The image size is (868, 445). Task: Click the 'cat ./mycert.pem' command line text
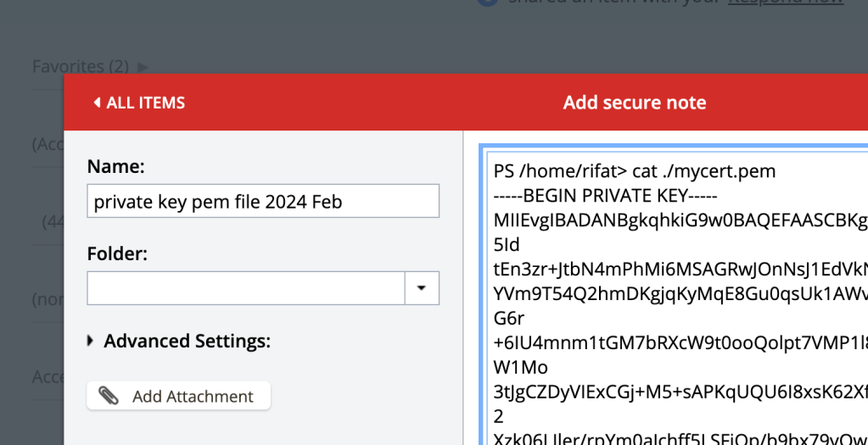(704, 171)
